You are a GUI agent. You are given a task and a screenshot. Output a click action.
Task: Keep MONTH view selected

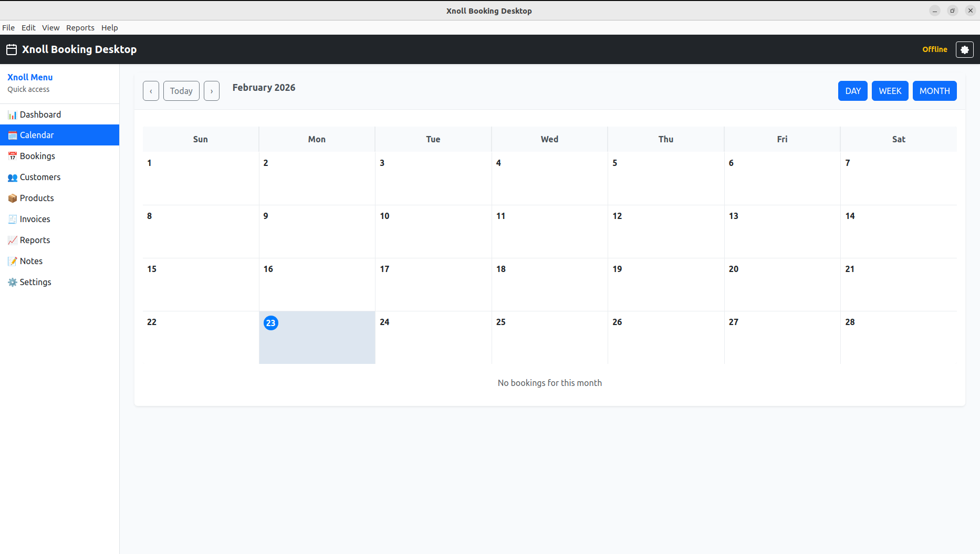(x=934, y=90)
